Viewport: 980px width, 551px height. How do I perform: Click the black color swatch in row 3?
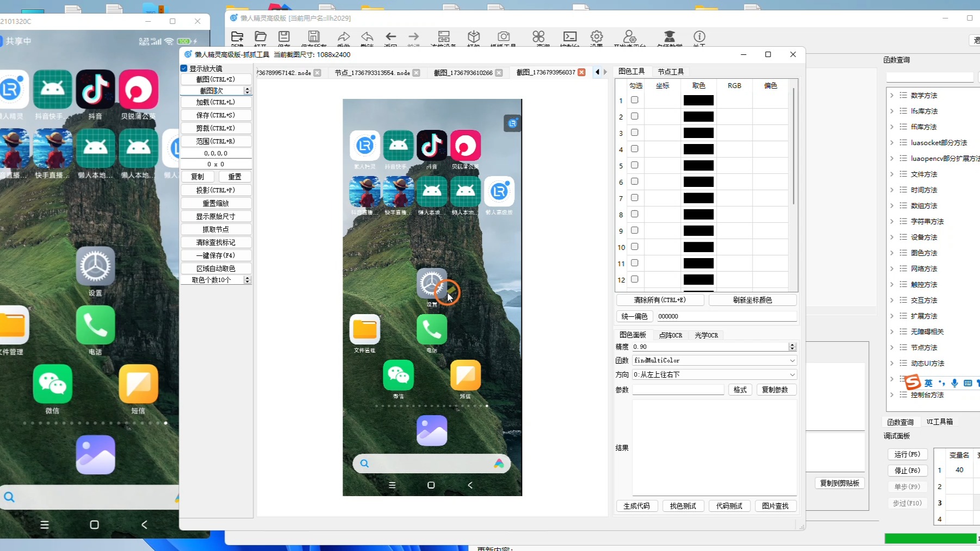[x=698, y=133]
